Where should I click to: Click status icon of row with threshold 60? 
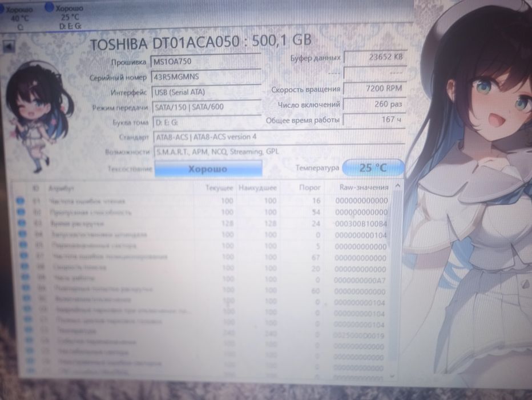[x=26, y=288]
